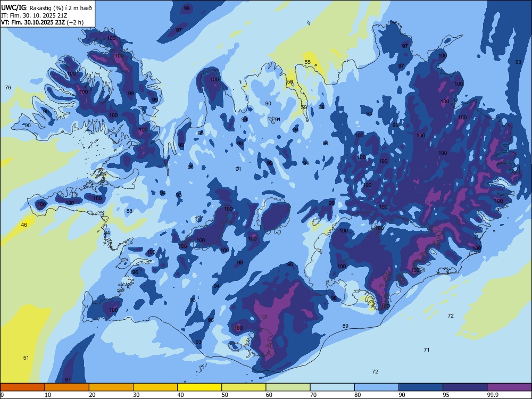Select the '80' legend scale label

click(358, 395)
